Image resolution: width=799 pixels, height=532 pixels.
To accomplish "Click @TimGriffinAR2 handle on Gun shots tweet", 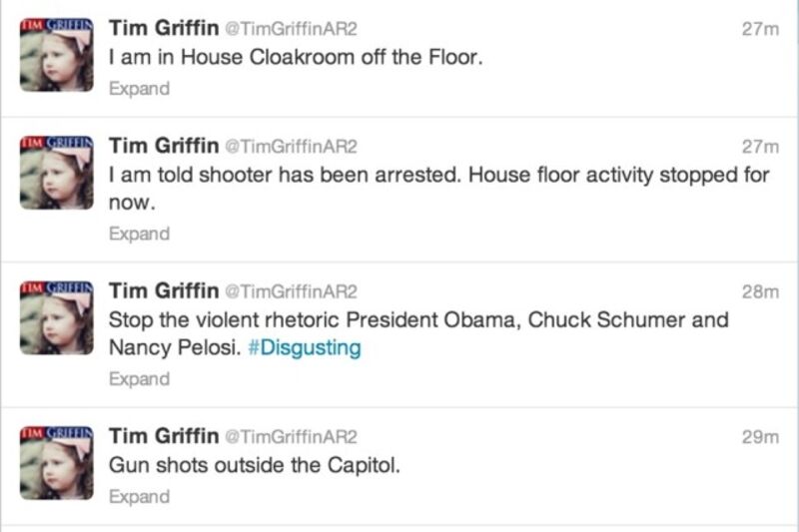I will 292,437.
